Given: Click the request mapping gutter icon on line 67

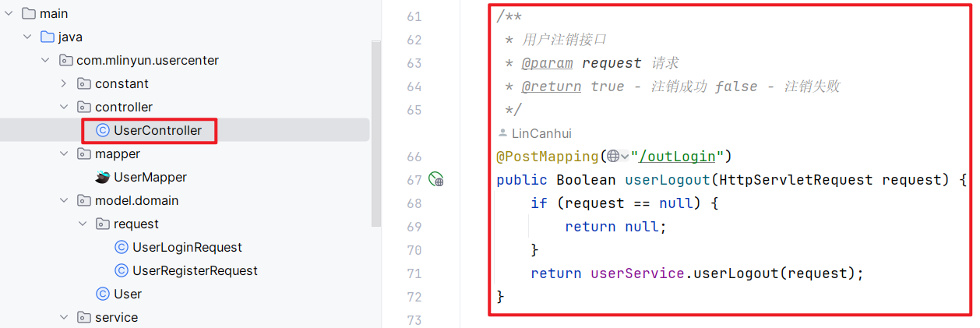Looking at the screenshot, I should (x=436, y=180).
